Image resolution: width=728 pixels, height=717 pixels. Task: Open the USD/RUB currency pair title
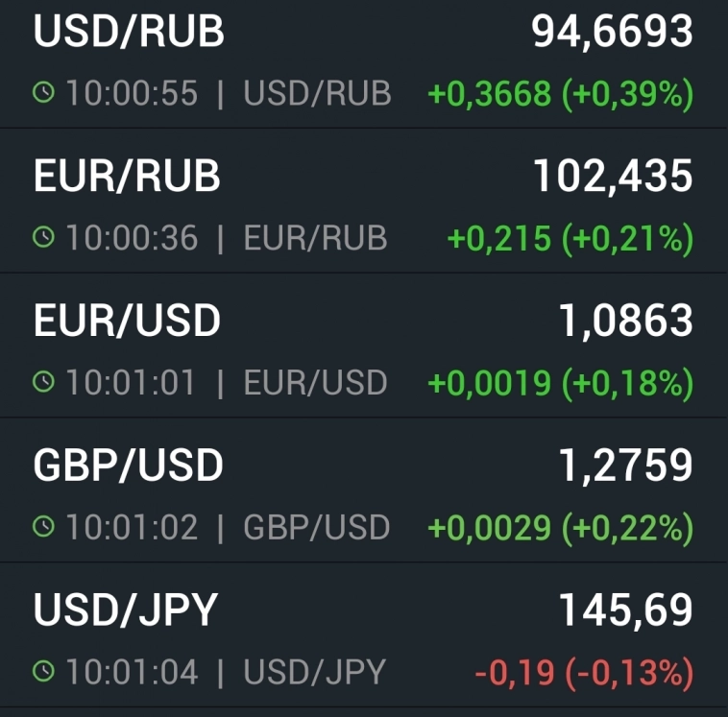coord(129,32)
